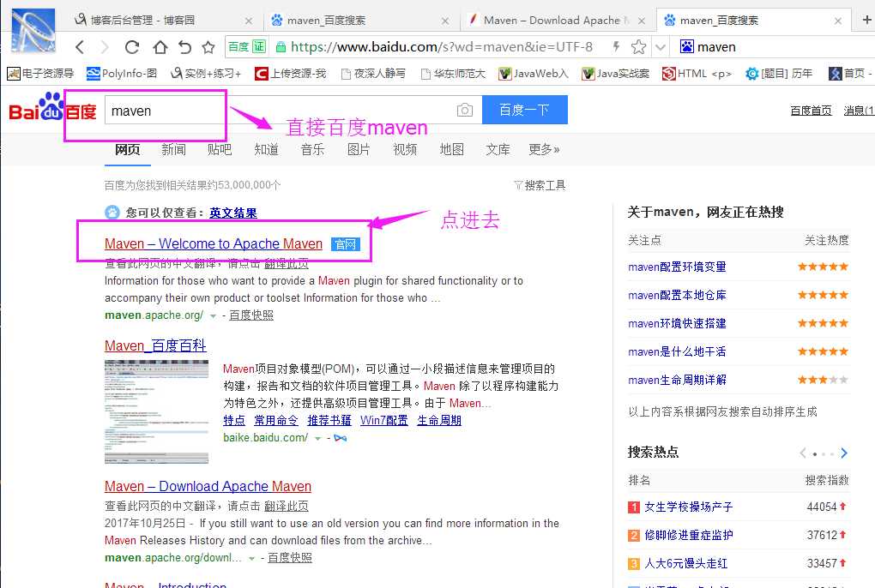The height and width of the screenshot is (588, 875).
Task: Go to next page of 搜索热点
Action: (x=844, y=453)
